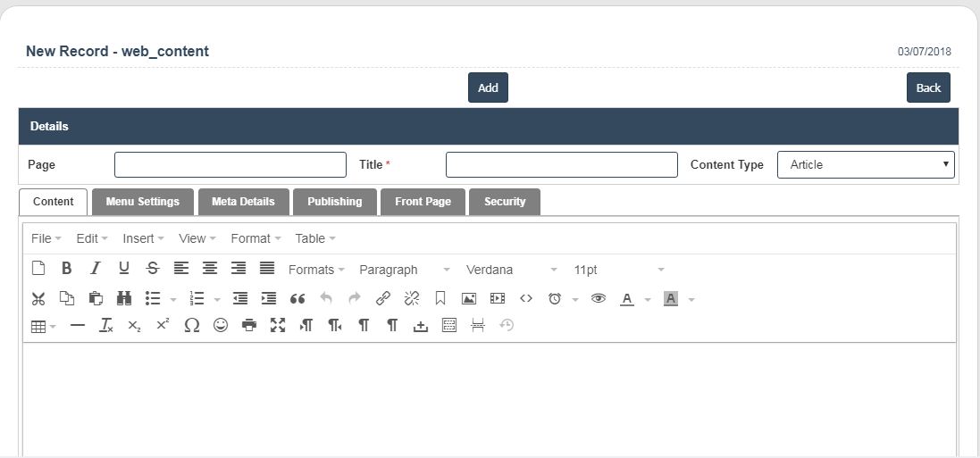Image resolution: width=980 pixels, height=458 pixels.
Task: Click into the Title input field
Action: [x=561, y=165]
